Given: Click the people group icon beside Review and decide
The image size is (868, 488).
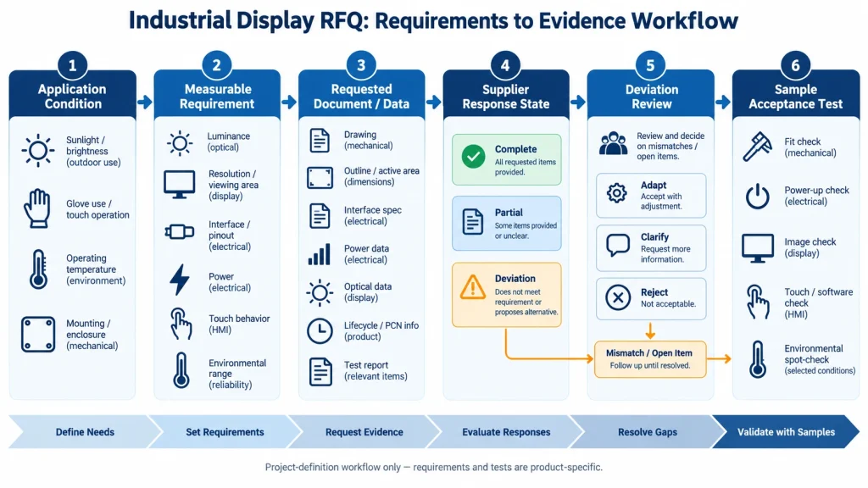Looking at the screenshot, I should point(614,144).
